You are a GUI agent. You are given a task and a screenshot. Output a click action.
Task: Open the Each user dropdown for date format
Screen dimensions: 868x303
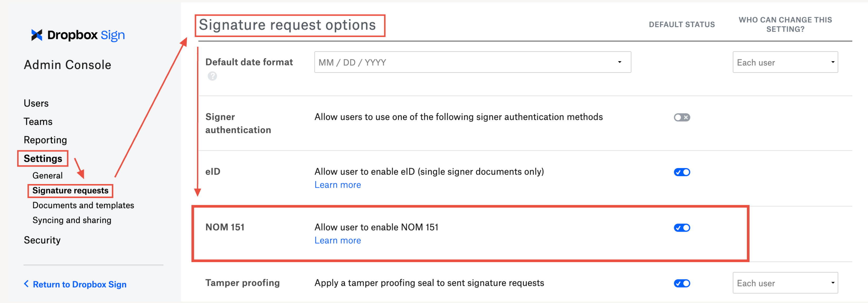(785, 62)
